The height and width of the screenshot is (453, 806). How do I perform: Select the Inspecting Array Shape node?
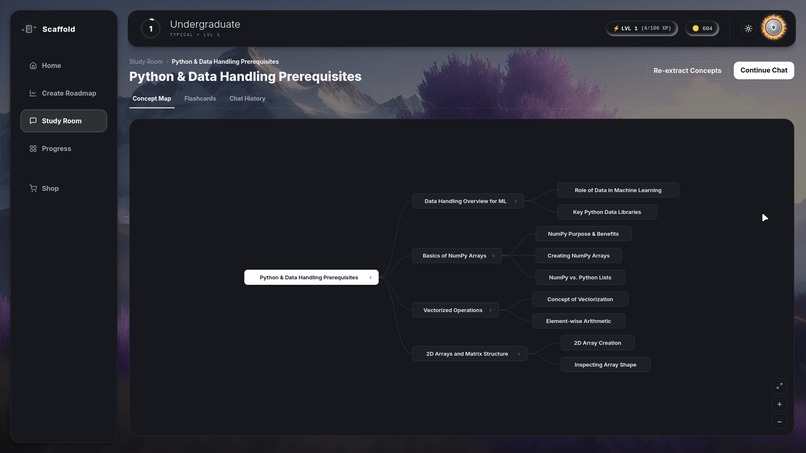coord(606,365)
